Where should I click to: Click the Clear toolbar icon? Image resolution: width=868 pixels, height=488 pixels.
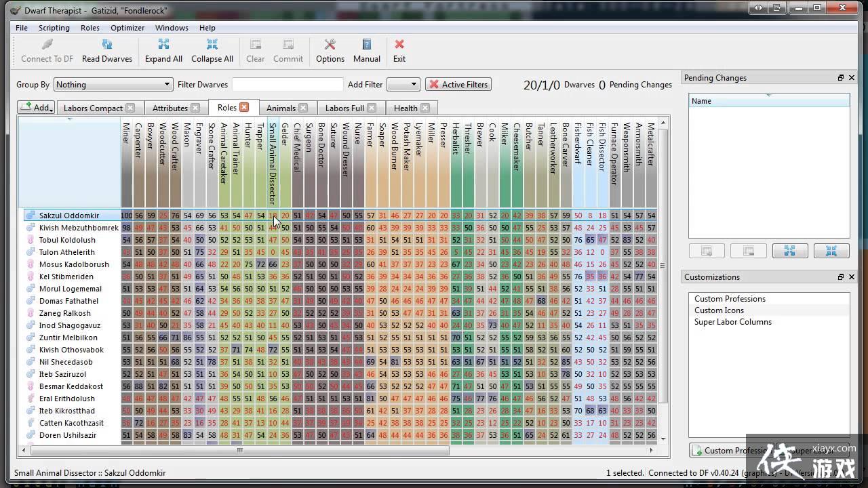click(256, 51)
